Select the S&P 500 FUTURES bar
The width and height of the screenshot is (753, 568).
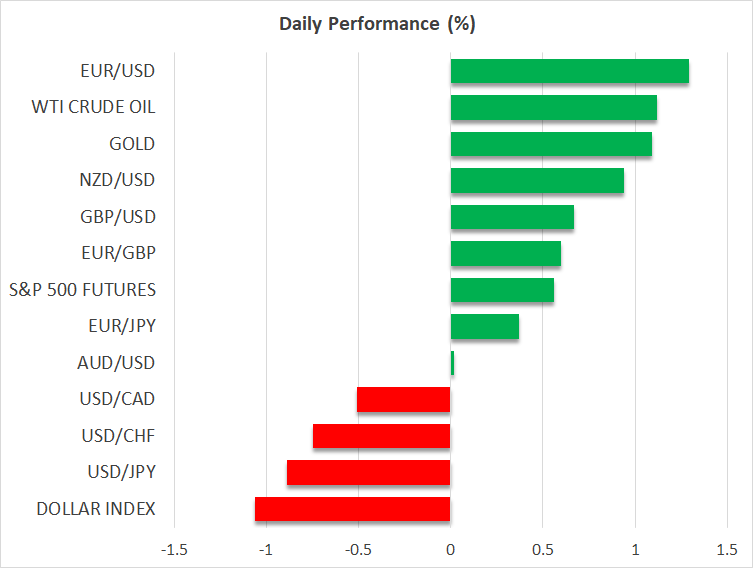(x=502, y=290)
